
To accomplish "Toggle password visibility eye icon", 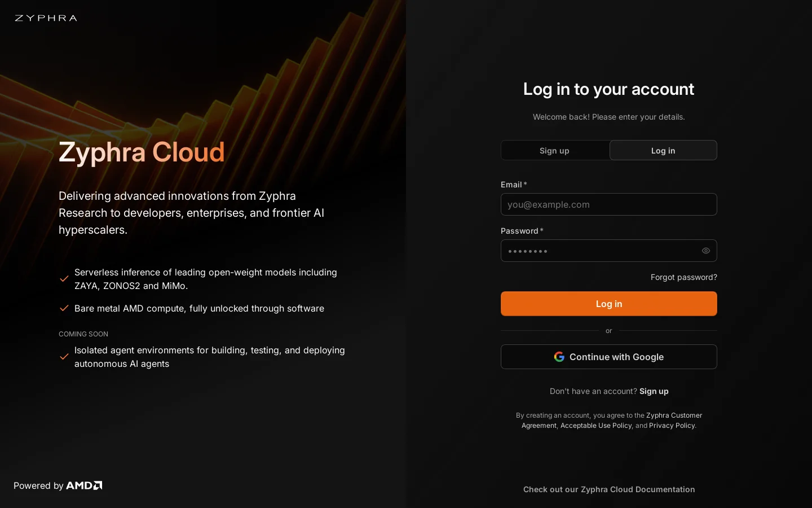I will (706, 251).
